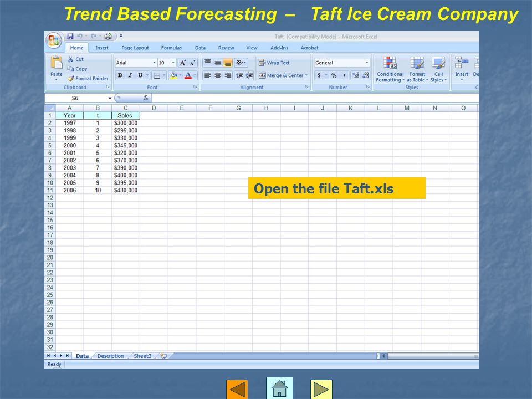Switch to the Review tab
Screen dimensions: 532x399
click(226, 48)
